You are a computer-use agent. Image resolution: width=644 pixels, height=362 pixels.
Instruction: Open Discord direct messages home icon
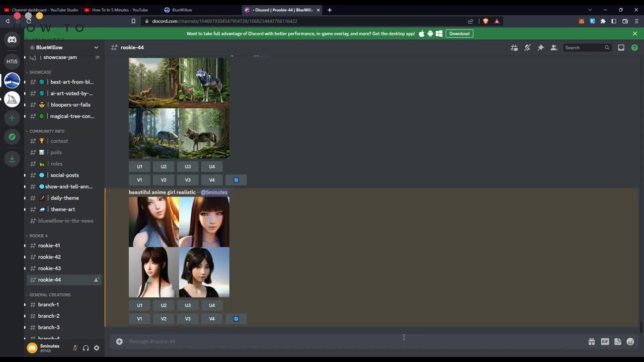pos(12,40)
